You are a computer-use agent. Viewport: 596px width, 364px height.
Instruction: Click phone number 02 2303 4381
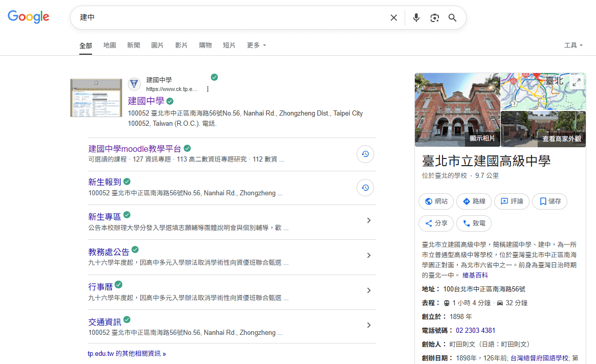coord(475,330)
